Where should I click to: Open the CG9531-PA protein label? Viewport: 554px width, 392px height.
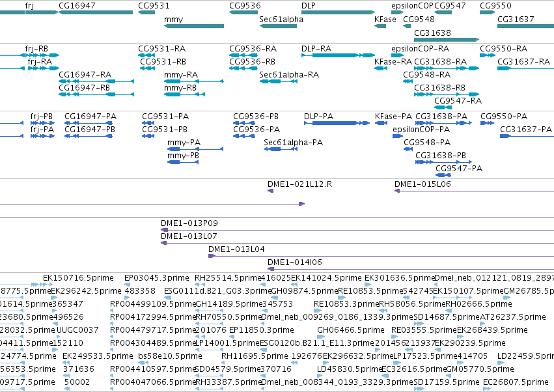165,117
